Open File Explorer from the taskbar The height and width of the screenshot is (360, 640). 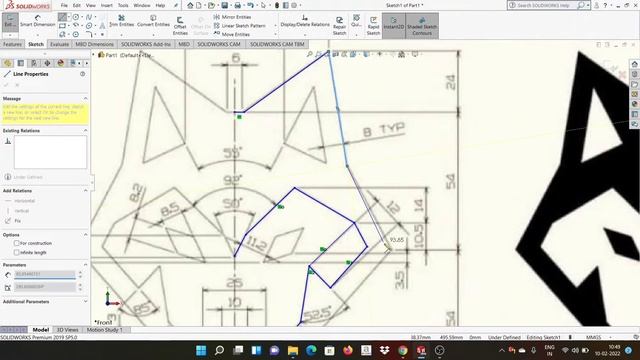tap(293, 350)
